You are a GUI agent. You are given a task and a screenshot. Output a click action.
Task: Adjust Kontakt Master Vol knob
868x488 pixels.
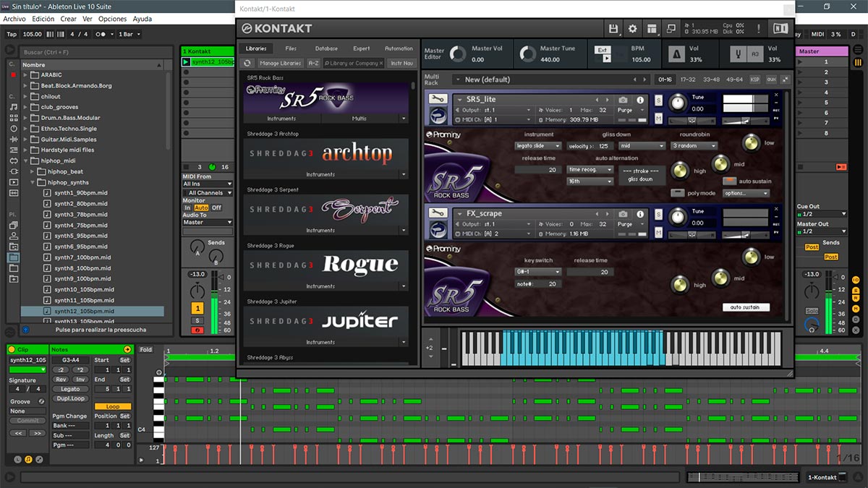coord(457,54)
